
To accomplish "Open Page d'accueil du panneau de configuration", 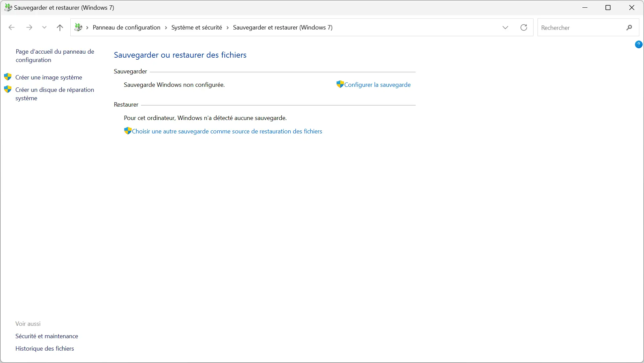I will pyautogui.click(x=55, y=56).
